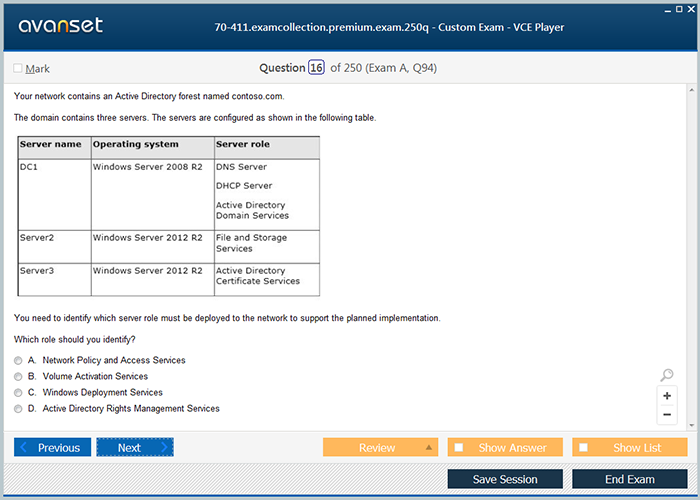Tick the Mark checkbox
Viewport: 700px width, 500px height.
coord(18,68)
